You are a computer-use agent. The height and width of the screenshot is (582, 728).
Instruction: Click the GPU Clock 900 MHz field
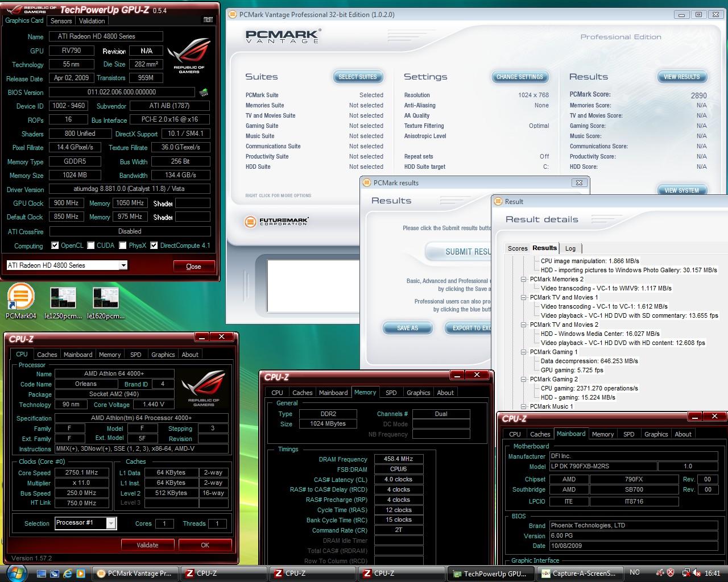pos(67,203)
